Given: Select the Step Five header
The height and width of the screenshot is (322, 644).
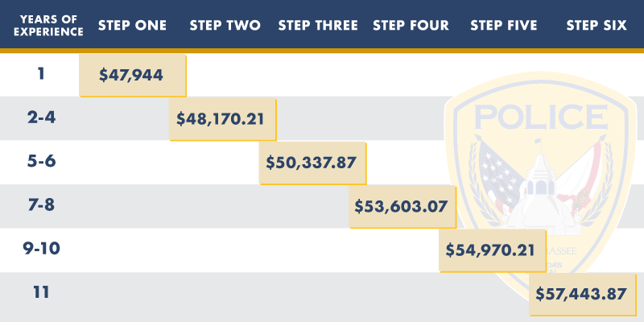Looking at the screenshot, I should [x=503, y=26].
